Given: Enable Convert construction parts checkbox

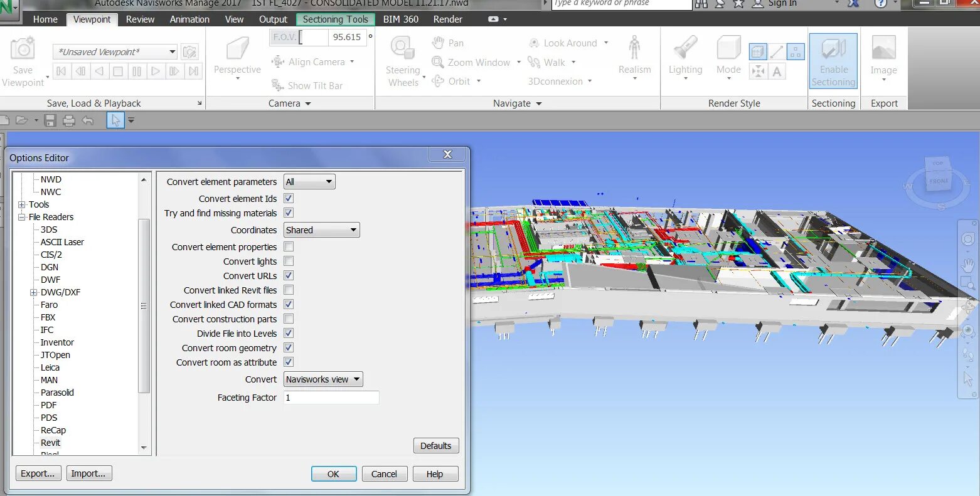Looking at the screenshot, I should [x=289, y=319].
